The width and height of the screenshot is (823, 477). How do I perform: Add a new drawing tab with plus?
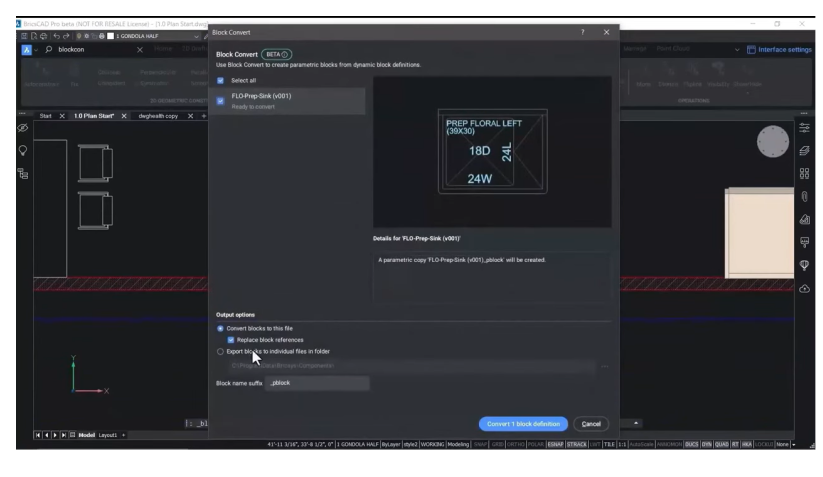pos(204,116)
